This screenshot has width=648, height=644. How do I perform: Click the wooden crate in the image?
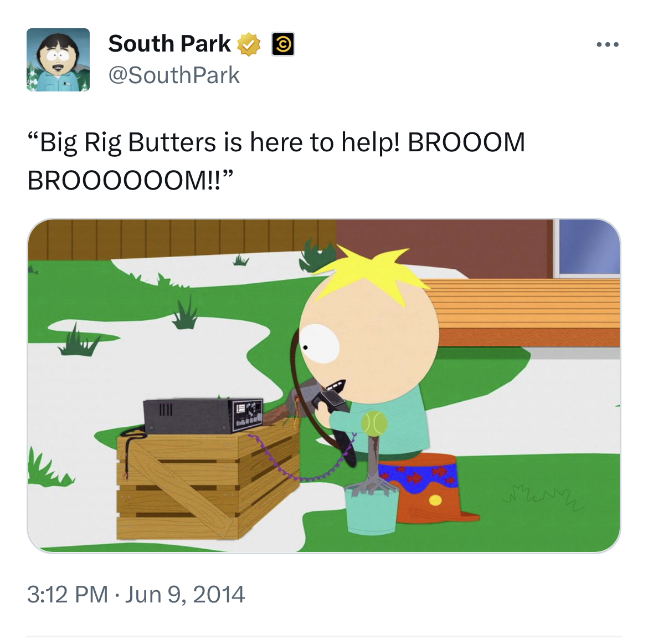(208, 482)
